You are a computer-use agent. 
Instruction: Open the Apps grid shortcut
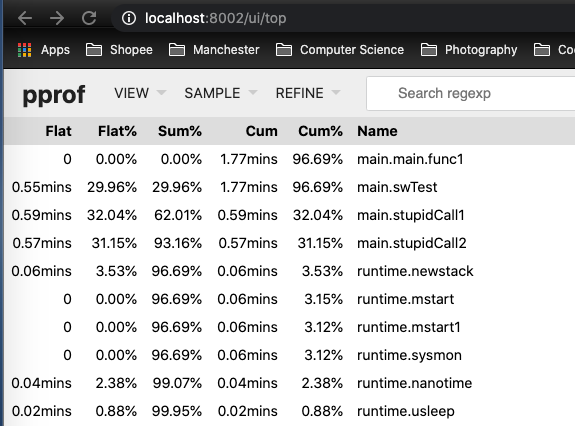pos(44,50)
